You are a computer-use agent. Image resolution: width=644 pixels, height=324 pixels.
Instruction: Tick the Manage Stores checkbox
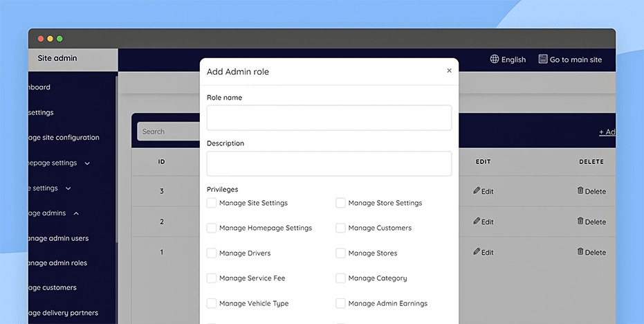click(x=340, y=253)
